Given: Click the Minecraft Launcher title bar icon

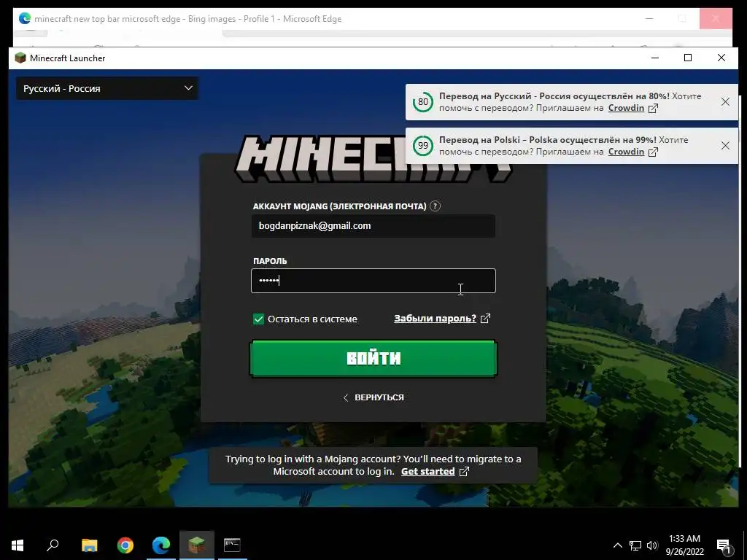Looking at the screenshot, I should [x=20, y=58].
